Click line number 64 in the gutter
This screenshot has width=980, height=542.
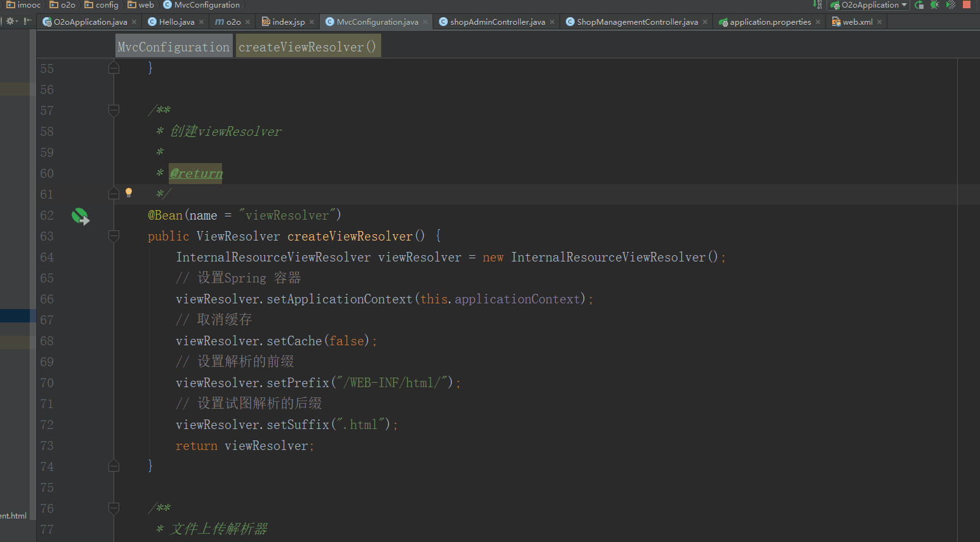tap(47, 257)
